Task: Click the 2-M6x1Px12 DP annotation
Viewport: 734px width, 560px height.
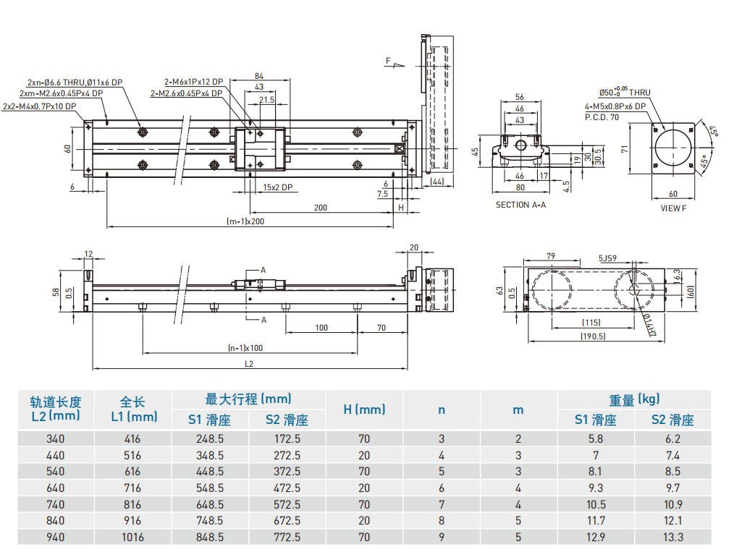Action: click(x=193, y=82)
